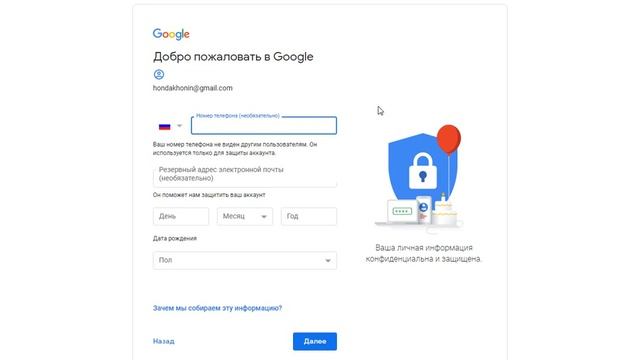Go back with the Назад button
The width and height of the screenshot is (640, 360).
pos(164,341)
